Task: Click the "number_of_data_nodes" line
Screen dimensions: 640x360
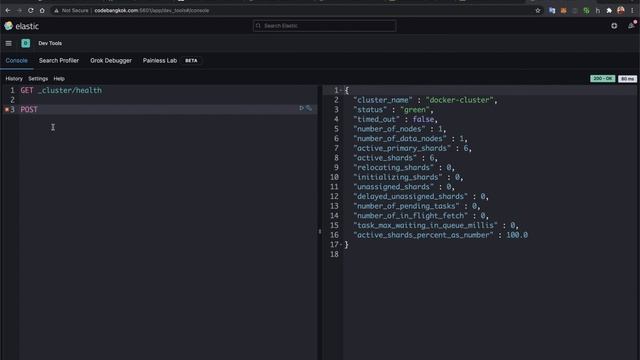Action: (x=410, y=138)
